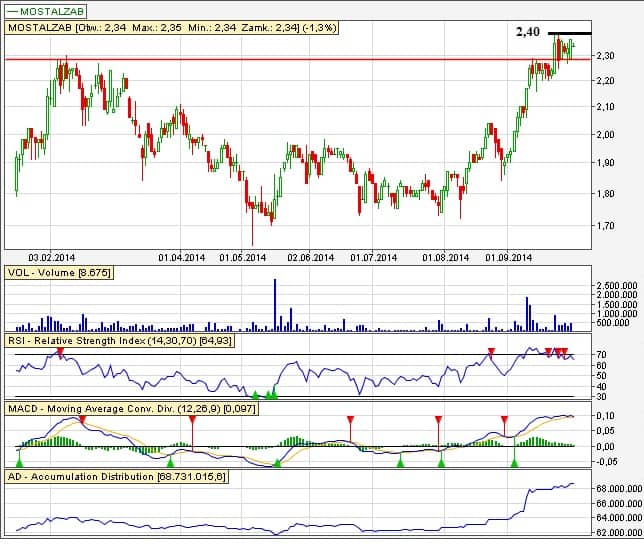The height and width of the screenshot is (557, 644).
Task: Click leftmost green triangle marker in RSI panel
Action: coord(256,394)
